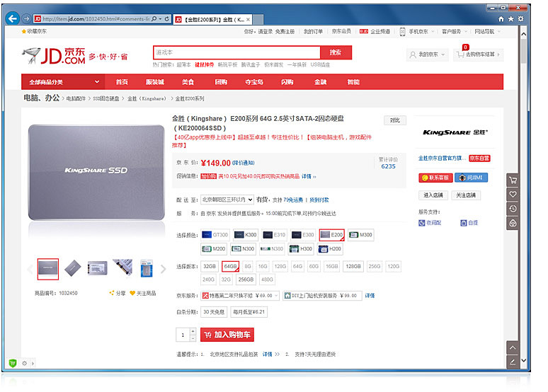Select the packaged SSD fifth thumbnail
The height and width of the screenshot is (392, 548).
pyautogui.click(x=146, y=269)
